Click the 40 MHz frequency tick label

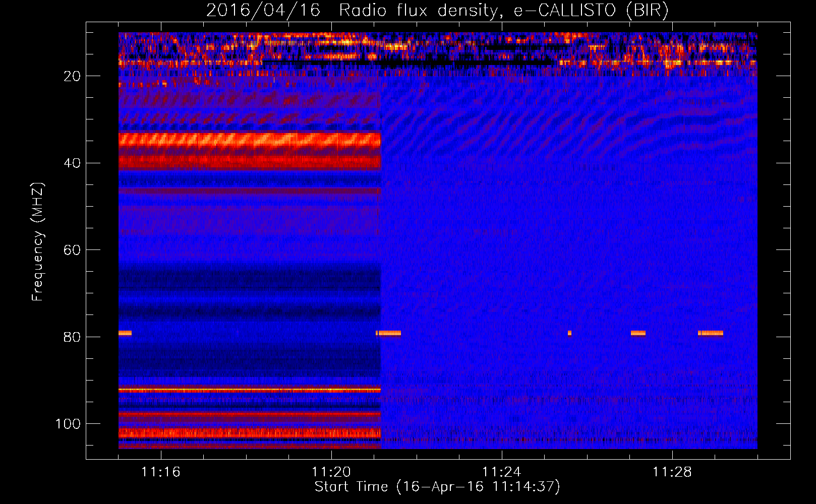point(72,163)
